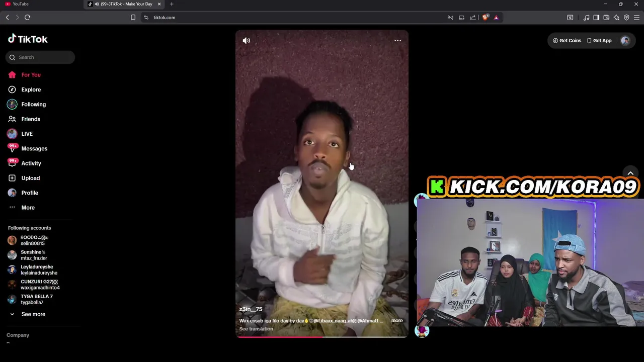The width and height of the screenshot is (644, 362).
Task: Open the Brave Wallet icon
Action: [606, 18]
